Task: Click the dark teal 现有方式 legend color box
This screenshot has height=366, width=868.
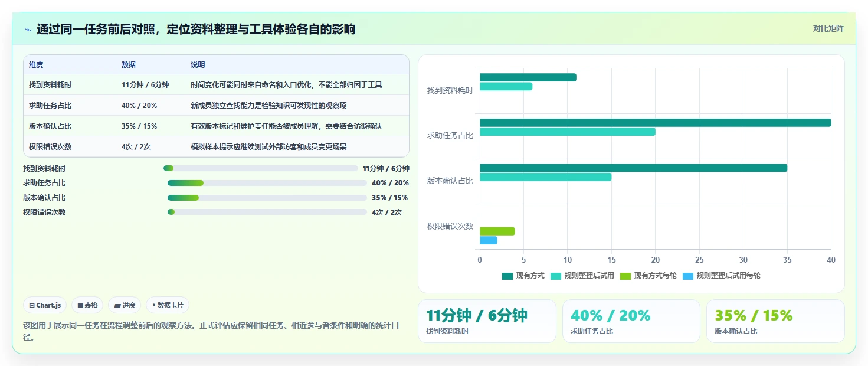Action: (x=507, y=276)
